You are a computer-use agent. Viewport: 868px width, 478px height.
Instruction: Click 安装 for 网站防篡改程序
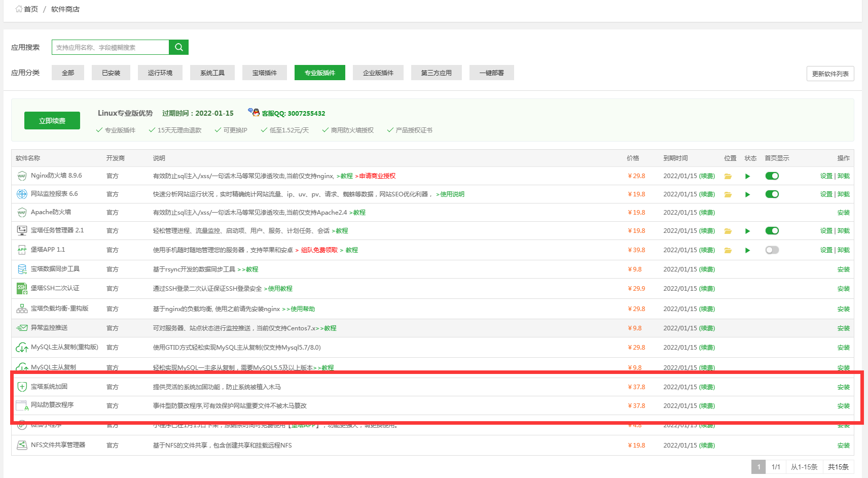pyautogui.click(x=844, y=406)
